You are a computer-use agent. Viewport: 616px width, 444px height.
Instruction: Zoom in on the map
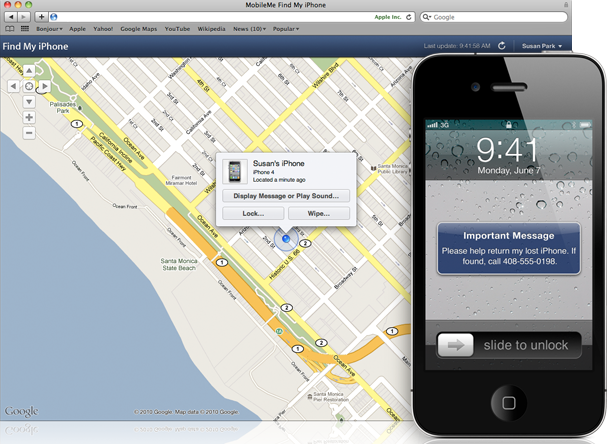[x=28, y=117]
